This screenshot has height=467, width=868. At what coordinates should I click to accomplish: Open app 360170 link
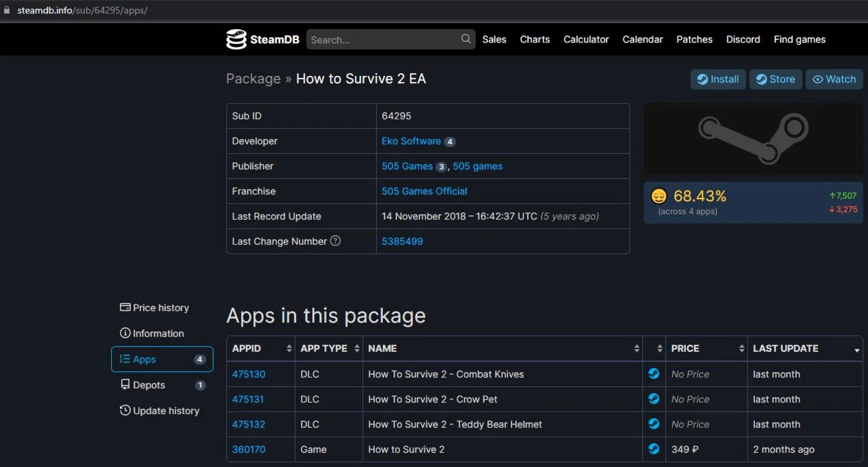pos(249,449)
